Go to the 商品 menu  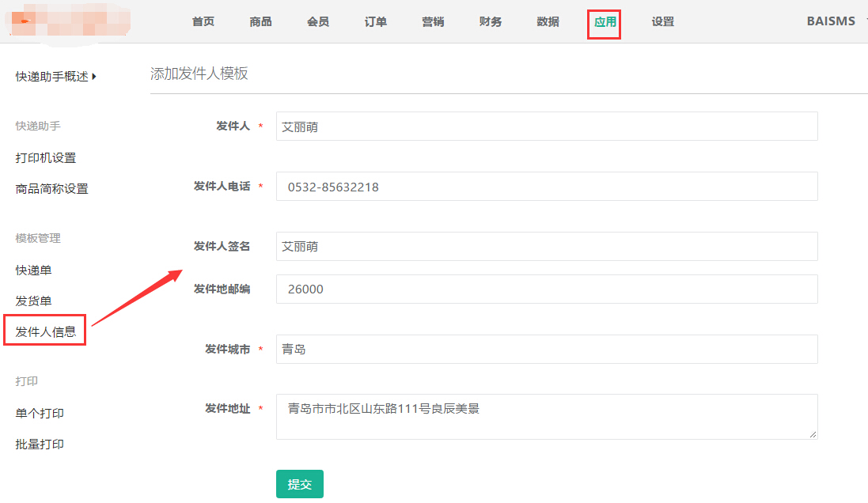260,21
